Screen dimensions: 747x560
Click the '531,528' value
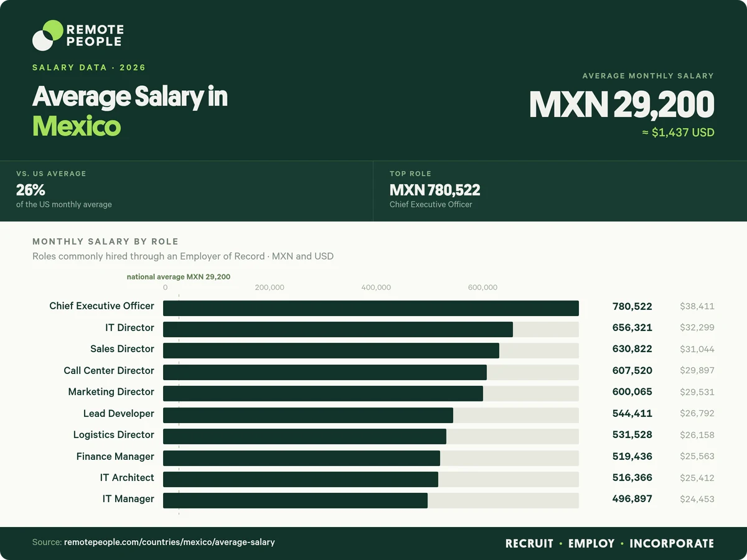coord(632,434)
